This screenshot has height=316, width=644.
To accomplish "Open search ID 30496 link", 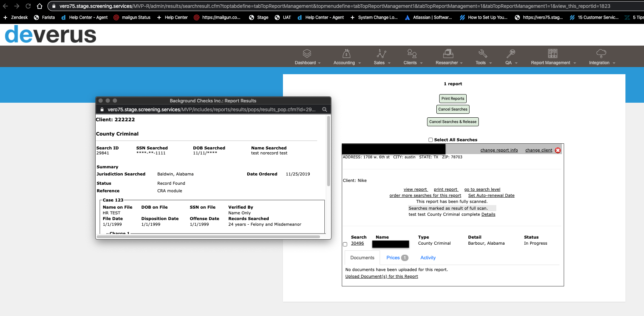I will 357,243.
